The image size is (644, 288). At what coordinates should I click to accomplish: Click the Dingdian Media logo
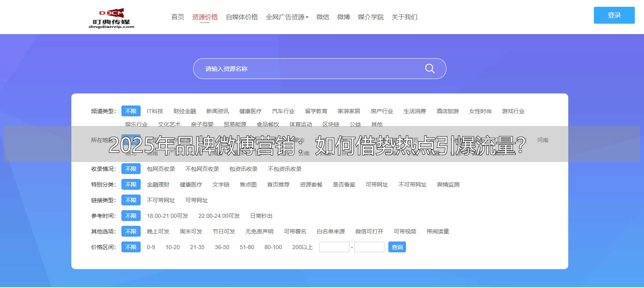coord(111,18)
